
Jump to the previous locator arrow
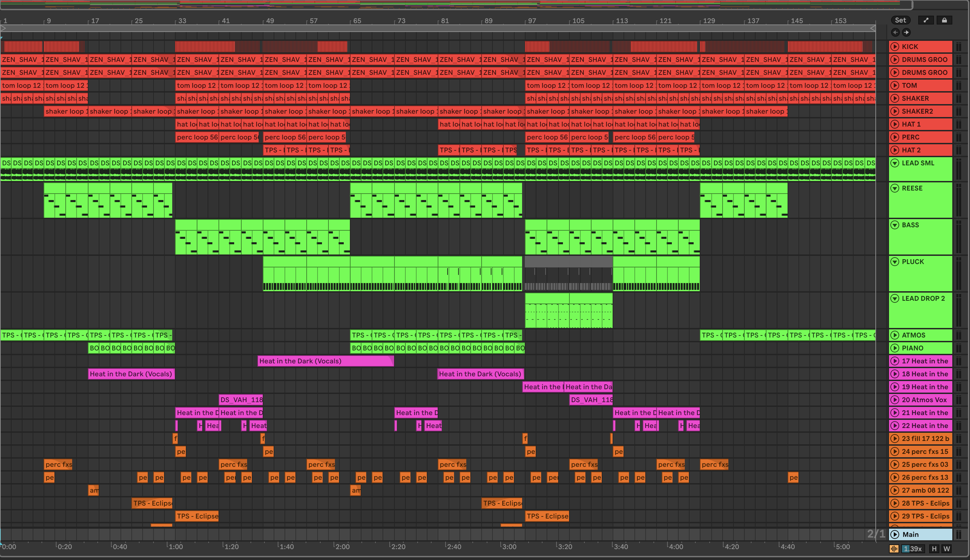[x=895, y=32]
